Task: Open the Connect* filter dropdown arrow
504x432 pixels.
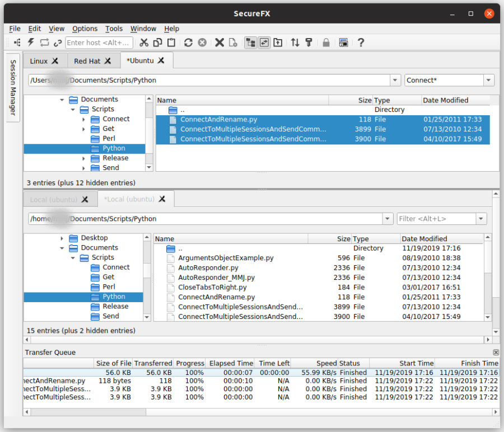Action: (x=488, y=80)
